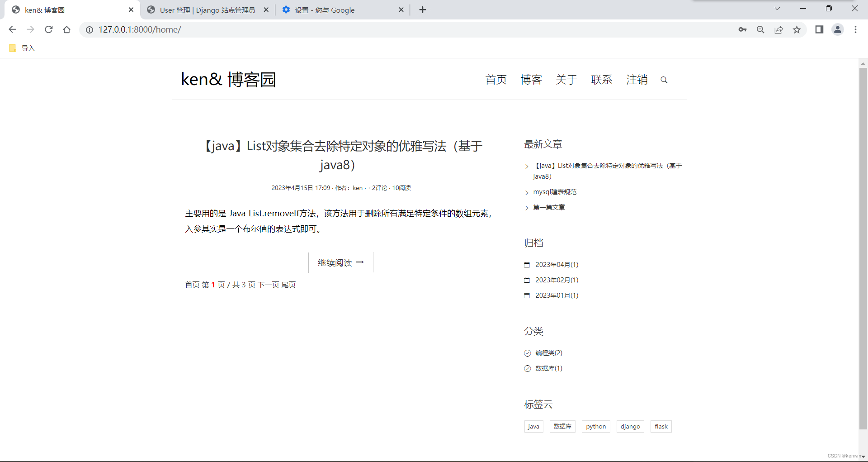The image size is (868, 462).
Task: Open recent article 第一篇文章
Action: click(549, 207)
